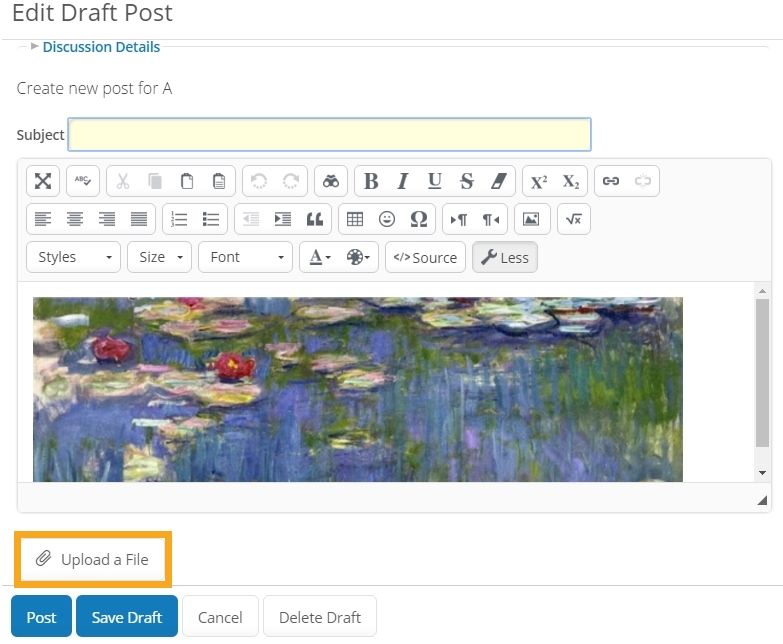
Task: Insert a numbered list
Action: click(x=179, y=219)
